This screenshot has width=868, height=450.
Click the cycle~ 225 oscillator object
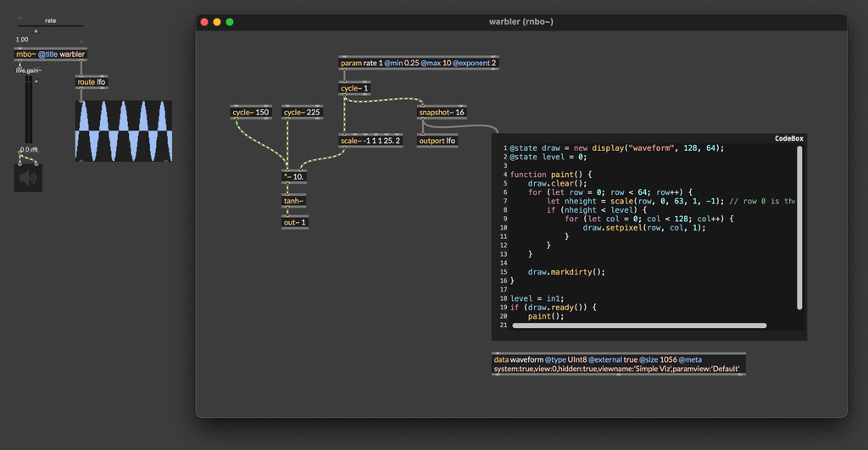click(303, 112)
